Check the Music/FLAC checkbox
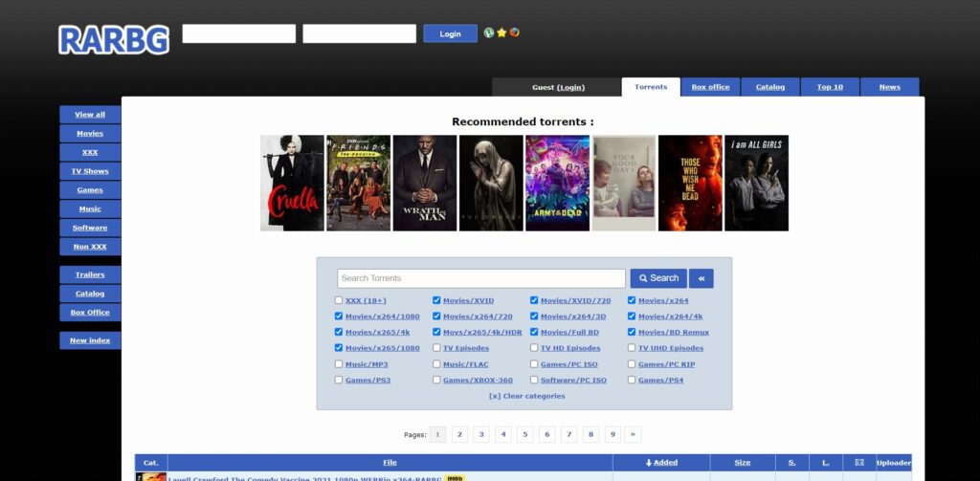Image resolution: width=980 pixels, height=481 pixels. [x=436, y=364]
